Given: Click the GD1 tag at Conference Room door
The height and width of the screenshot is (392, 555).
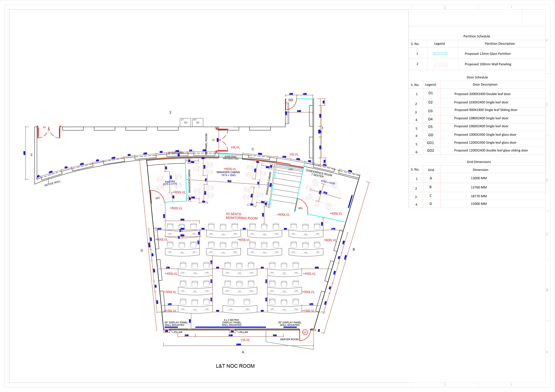Looking at the screenshot, I should pyautogui.click(x=300, y=208).
